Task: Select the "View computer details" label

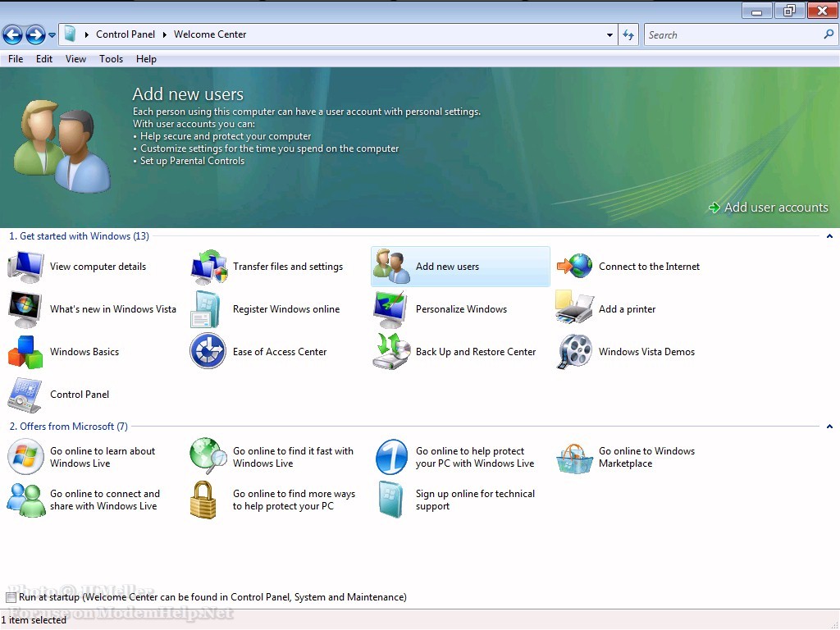Action: 98,267
